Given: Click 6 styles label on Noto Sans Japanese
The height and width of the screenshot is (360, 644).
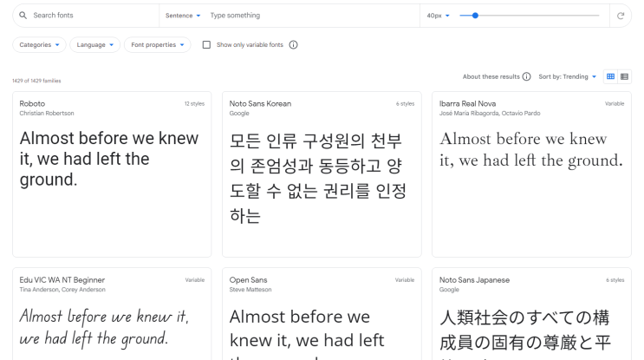Looking at the screenshot, I should pyautogui.click(x=615, y=280).
